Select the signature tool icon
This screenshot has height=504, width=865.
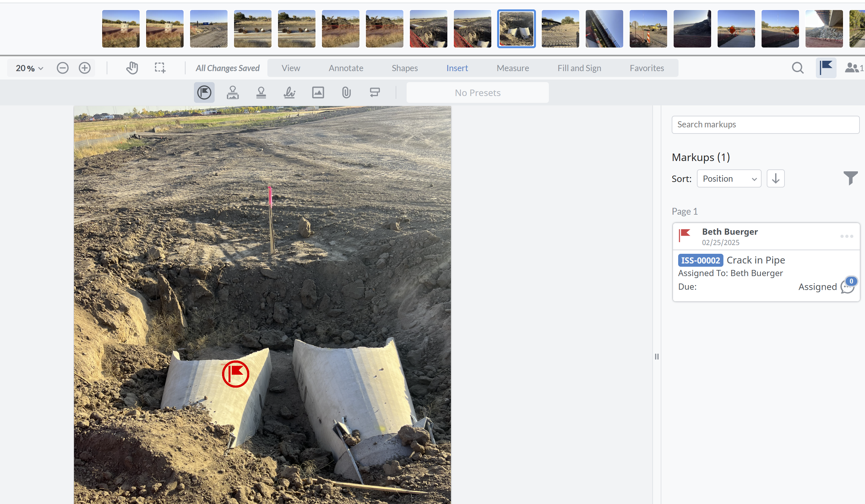[x=289, y=92]
